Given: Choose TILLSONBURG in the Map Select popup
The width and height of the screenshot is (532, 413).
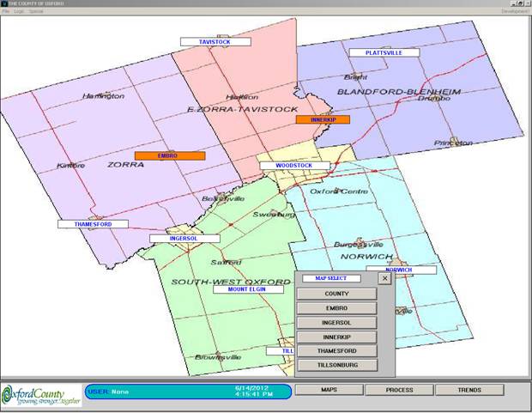Looking at the screenshot, I should (336, 365).
